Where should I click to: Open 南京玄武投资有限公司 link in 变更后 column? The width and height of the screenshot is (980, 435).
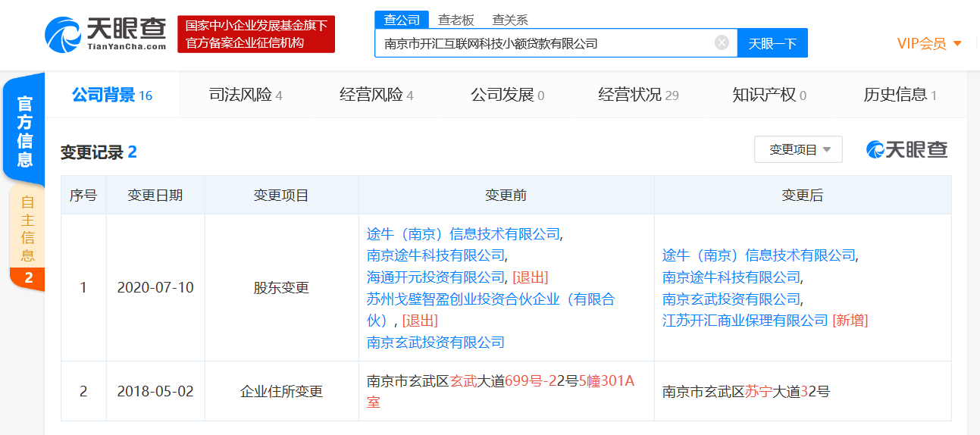click(731, 299)
